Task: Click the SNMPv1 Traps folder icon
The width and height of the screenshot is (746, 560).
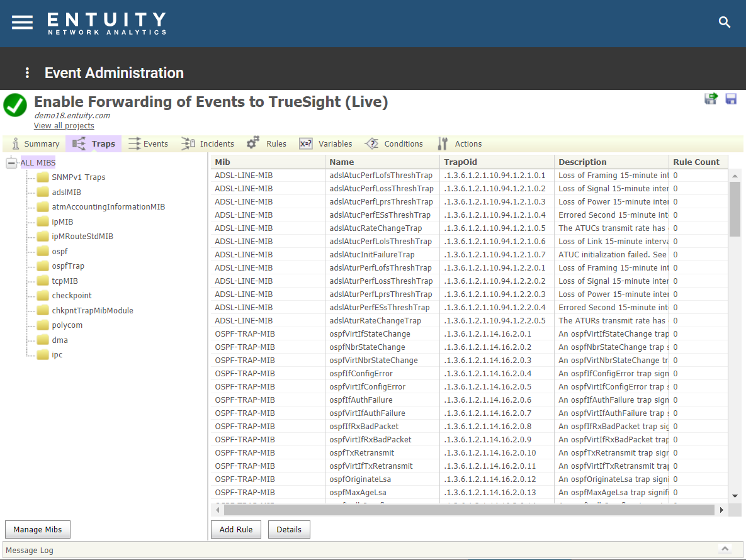Action: pos(43,177)
